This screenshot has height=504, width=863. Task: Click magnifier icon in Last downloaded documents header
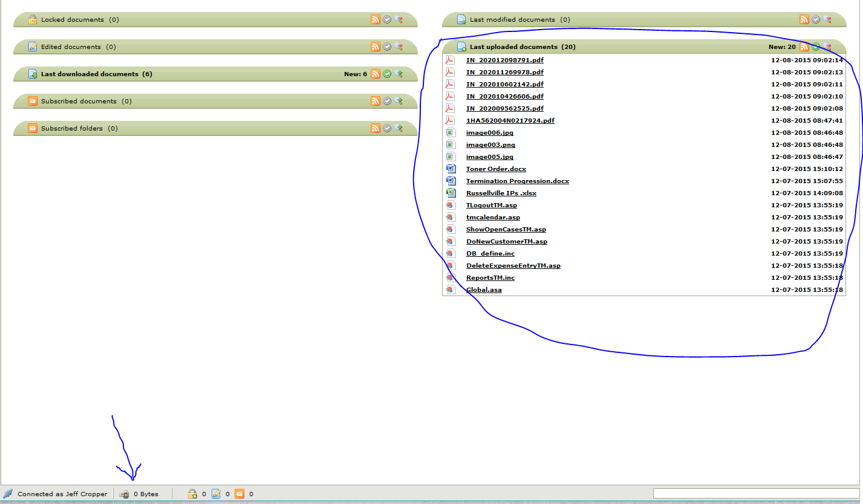point(399,74)
